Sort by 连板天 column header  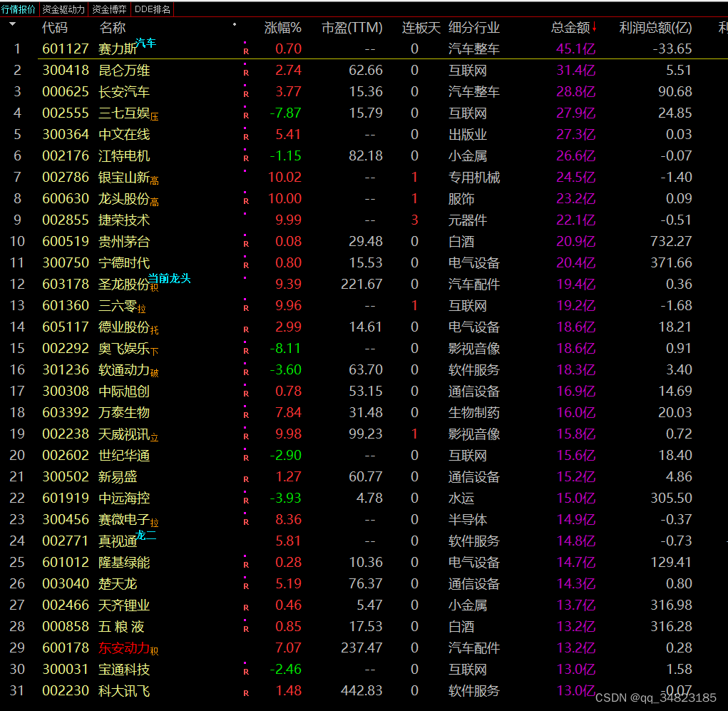click(x=421, y=28)
